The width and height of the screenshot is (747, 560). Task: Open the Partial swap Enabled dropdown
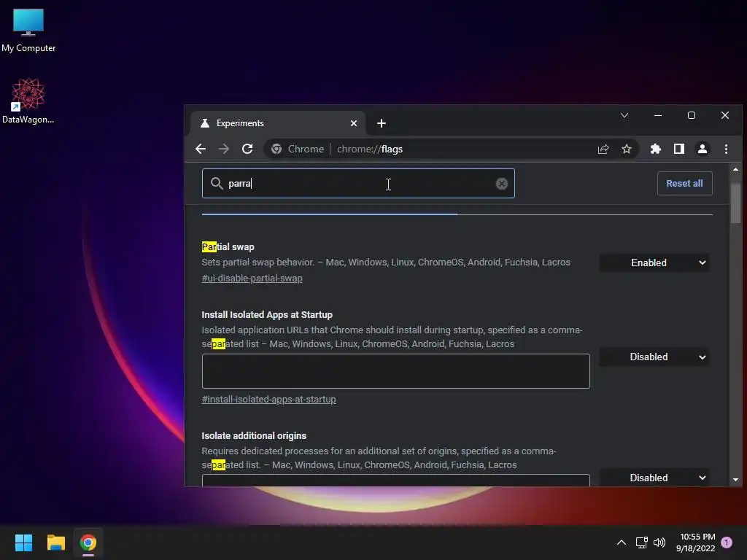click(x=654, y=262)
